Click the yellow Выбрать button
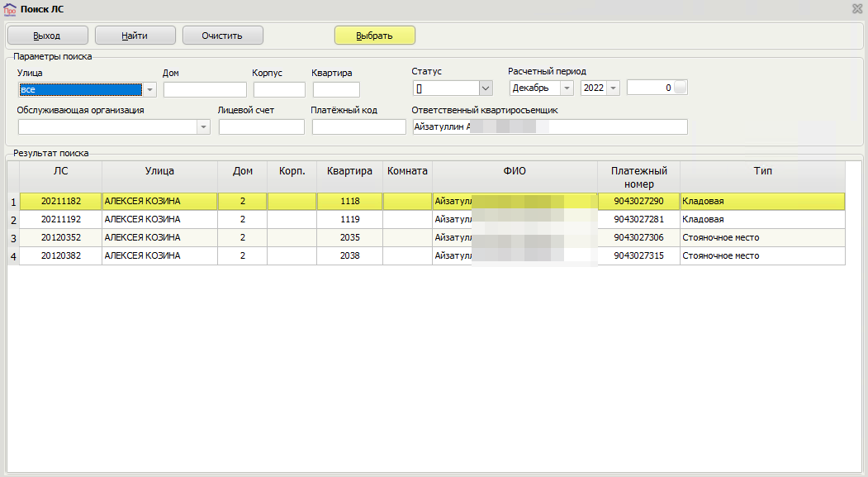Viewport: 868px width, 477px height. [x=375, y=36]
